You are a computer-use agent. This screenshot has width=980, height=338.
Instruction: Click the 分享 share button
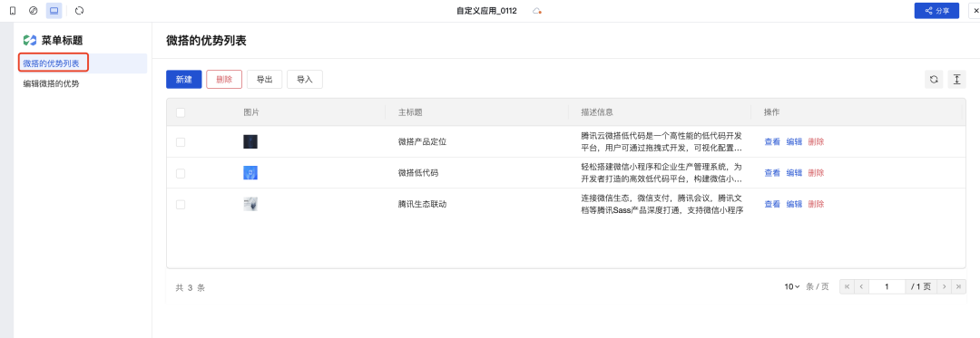[936, 11]
